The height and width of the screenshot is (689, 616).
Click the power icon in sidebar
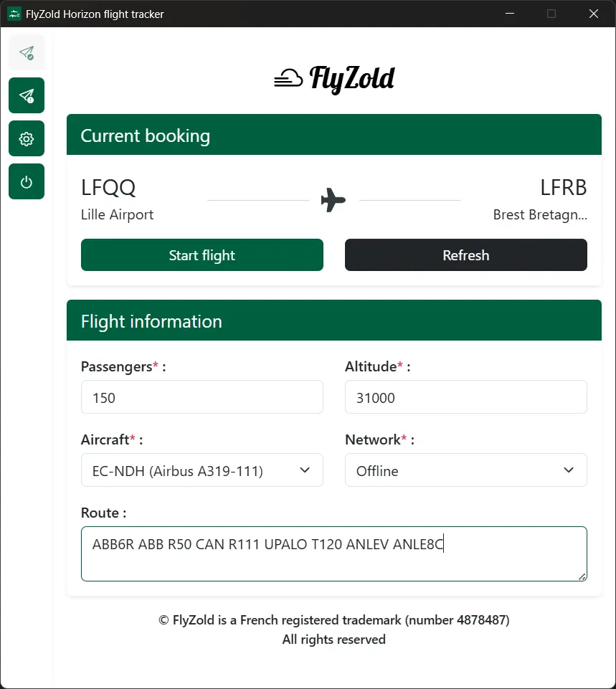(x=27, y=181)
